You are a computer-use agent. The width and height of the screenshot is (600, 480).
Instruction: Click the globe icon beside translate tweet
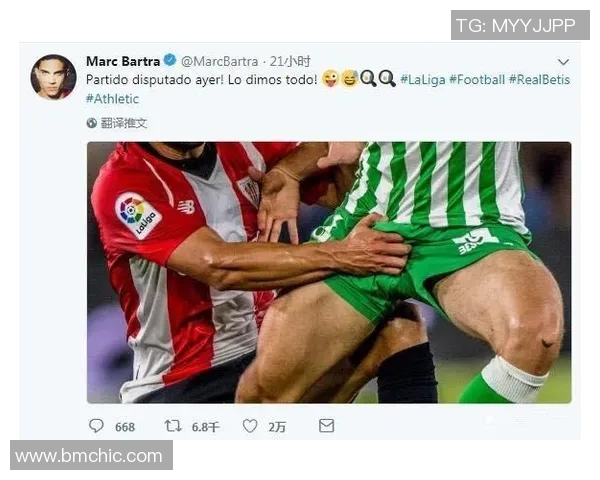point(91,123)
